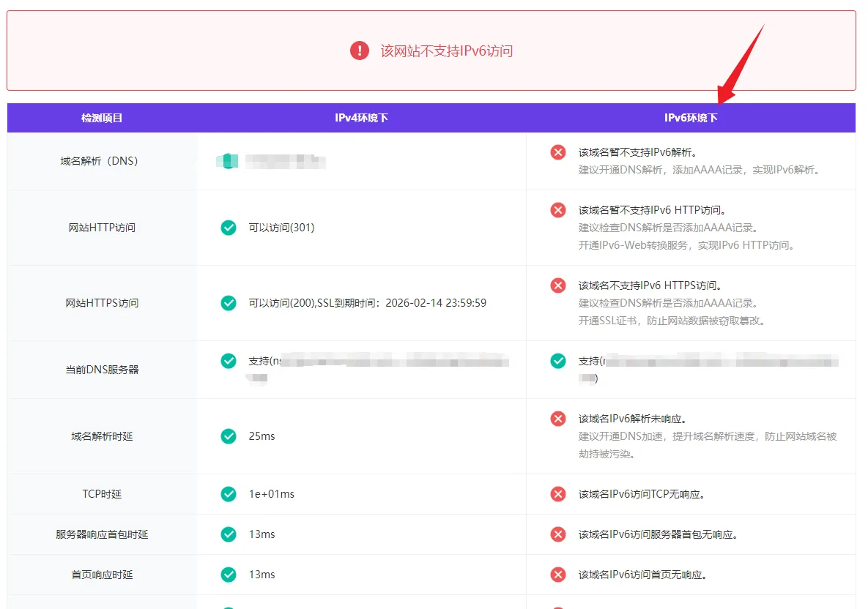Viewport: 868px width, 609px height.
Task: Click the text 该域名IPv6访问服务器首包无响应。
Action: tap(659, 534)
